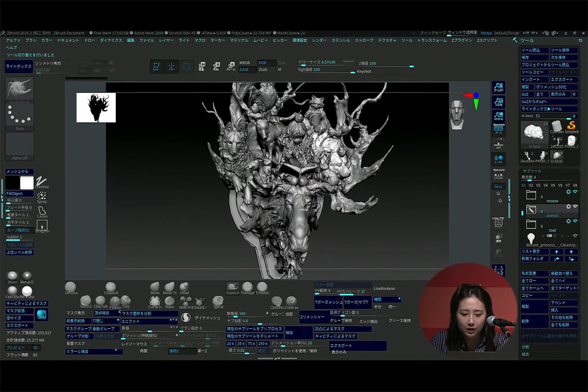
Task: Activate the Edit mode icon
Action: click(157, 67)
